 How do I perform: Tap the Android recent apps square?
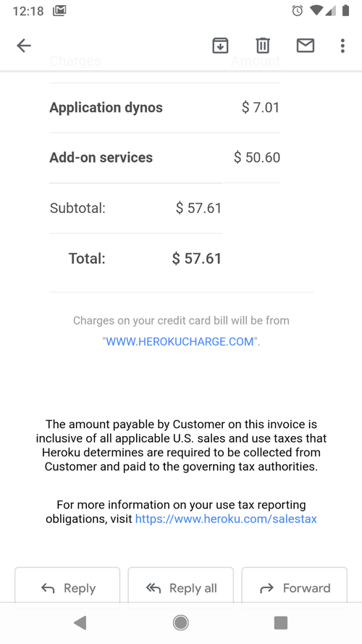click(281, 623)
